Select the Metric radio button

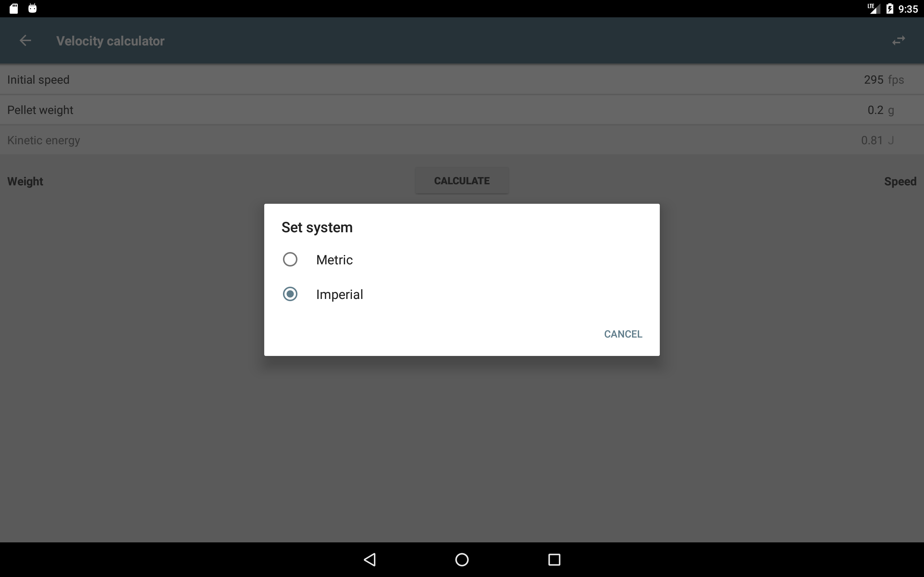click(290, 260)
